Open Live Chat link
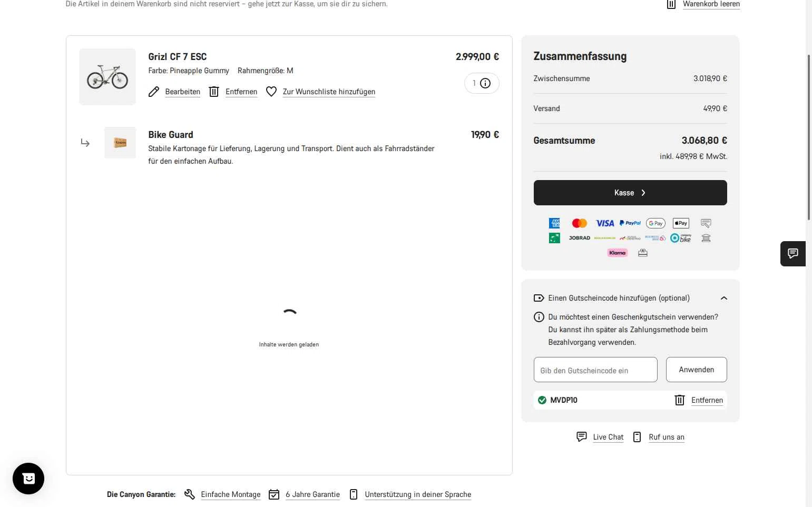The width and height of the screenshot is (812, 507). click(x=608, y=437)
